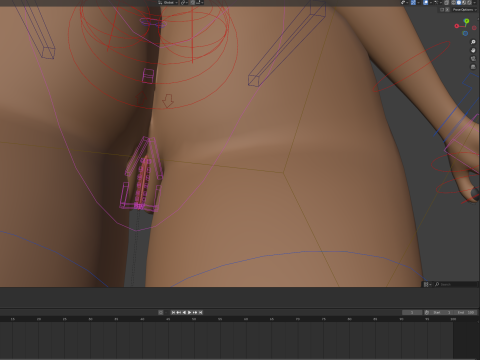The image size is (480, 360).
Task: Toggle auto keying record button in timeline
Action: click(x=160, y=312)
